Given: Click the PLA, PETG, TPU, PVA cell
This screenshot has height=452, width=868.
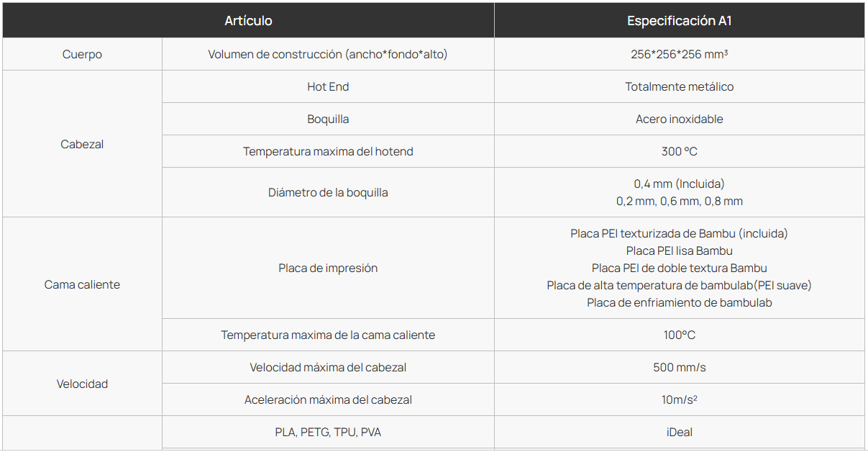Looking at the screenshot, I should point(328,433).
